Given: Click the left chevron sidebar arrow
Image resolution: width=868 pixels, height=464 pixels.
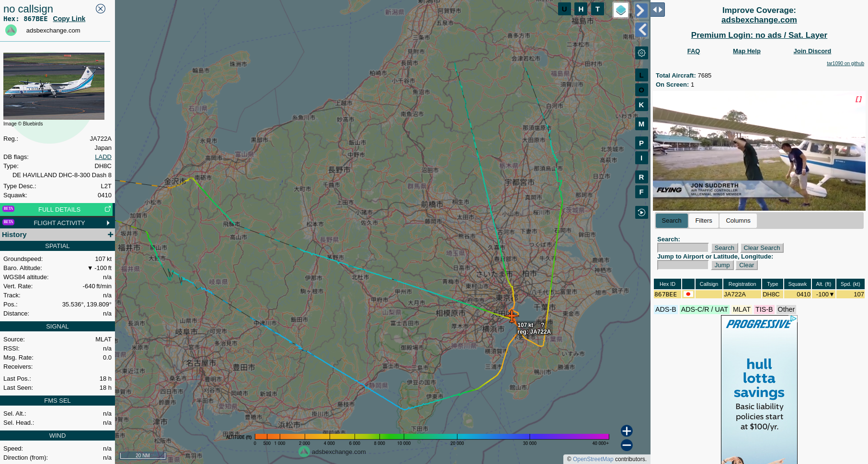Looking at the screenshot, I should pos(641,30).
